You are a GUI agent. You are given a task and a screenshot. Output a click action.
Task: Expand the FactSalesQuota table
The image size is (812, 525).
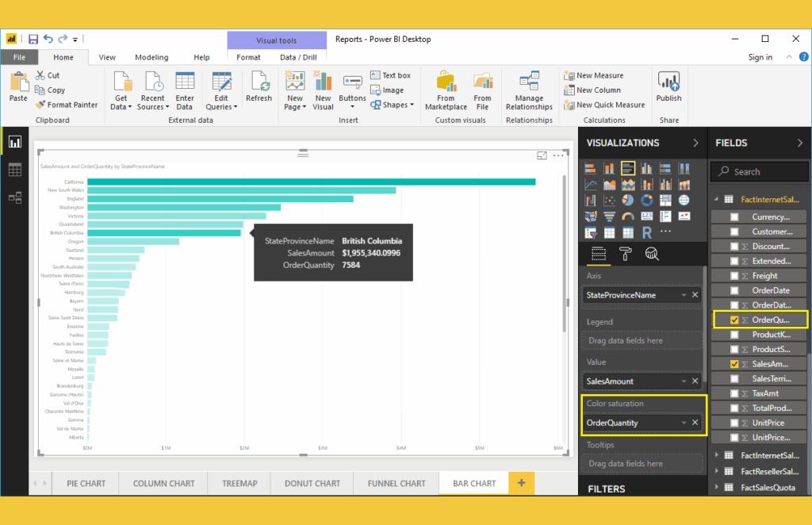(x=717, y=487)
